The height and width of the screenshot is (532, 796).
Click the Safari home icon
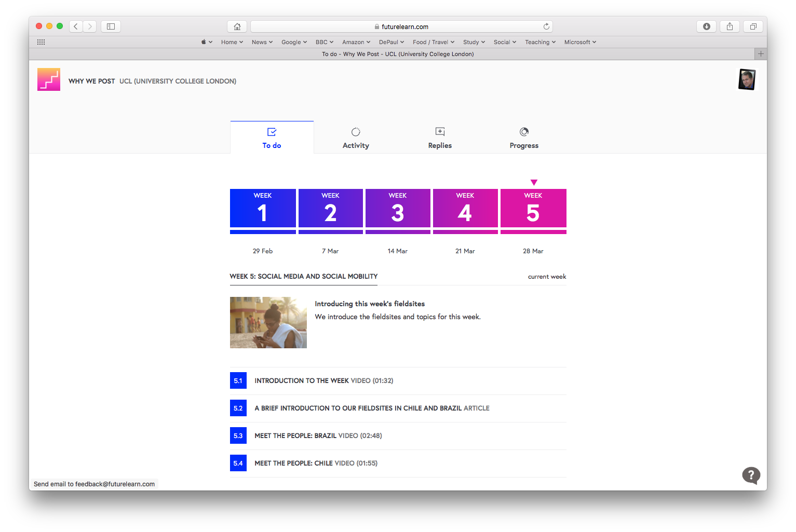[x=237, y=26]
